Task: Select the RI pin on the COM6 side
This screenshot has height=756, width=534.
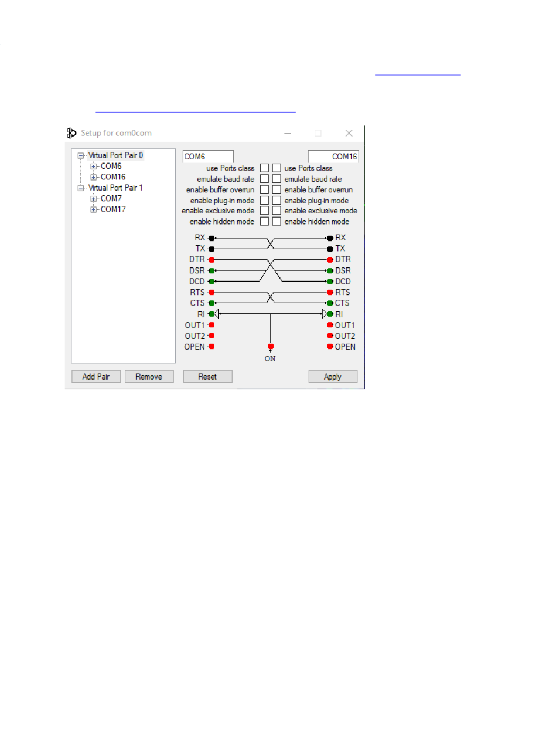Action: click(211, 314)
